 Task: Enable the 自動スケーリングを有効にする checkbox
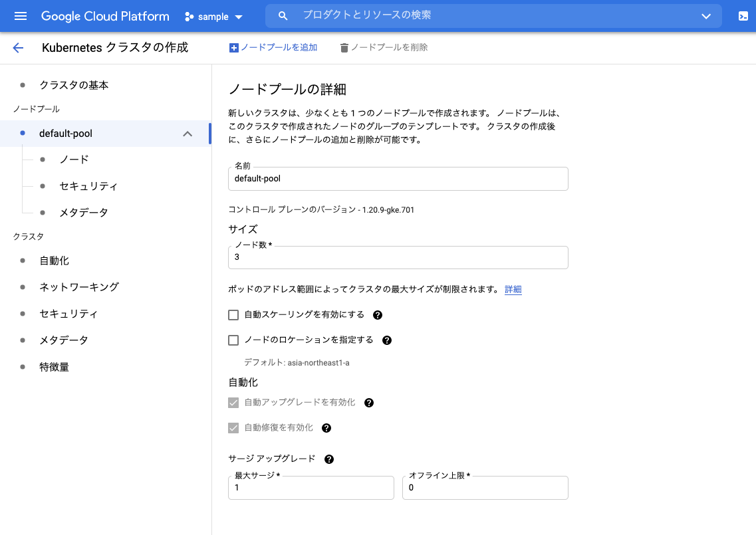click(233, 314)
